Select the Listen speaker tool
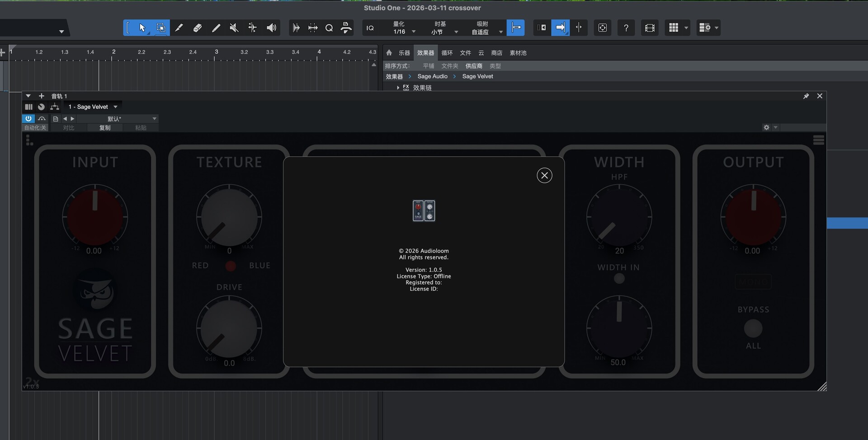 [271, 28]
